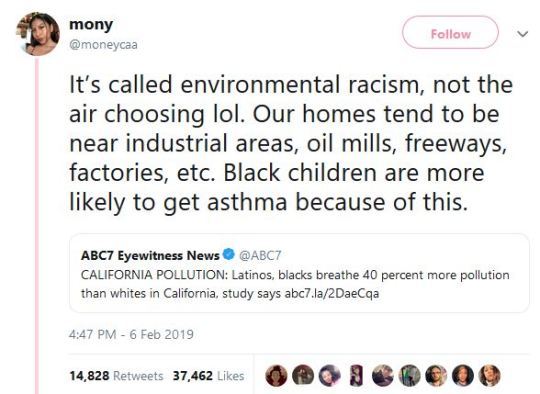Screen dimensions: 540x394
Task: Open the abc7.la/2DaeCqa link
Action: 332,293
